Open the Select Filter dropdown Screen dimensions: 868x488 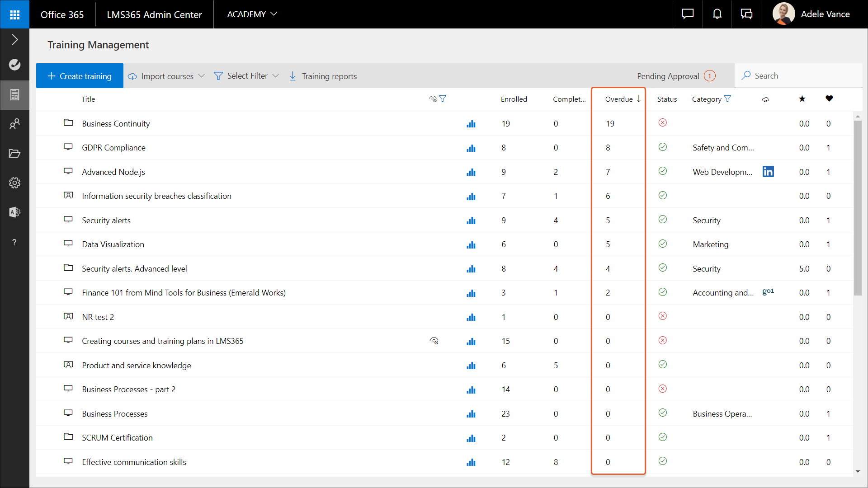tap(246, 76)
